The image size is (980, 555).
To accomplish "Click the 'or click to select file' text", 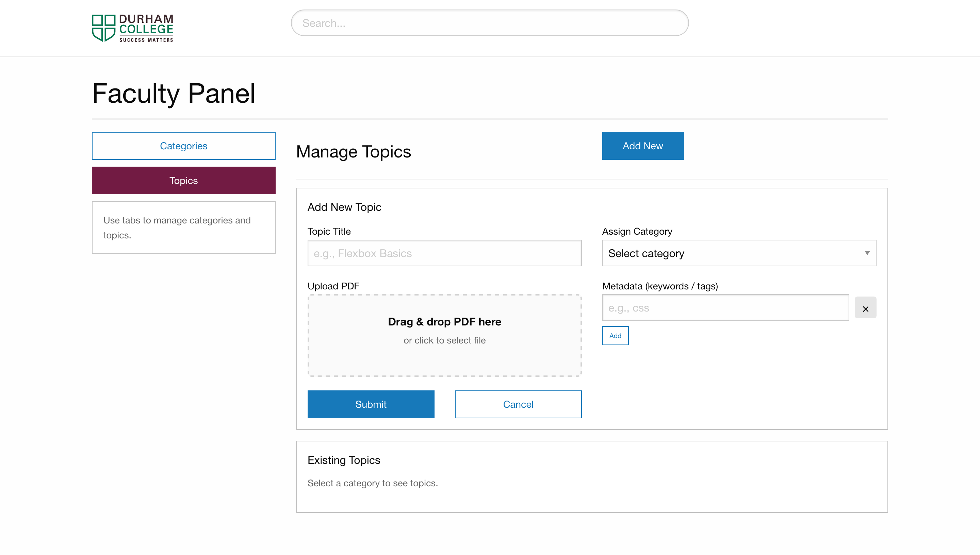I will click(x=444, y=340).
